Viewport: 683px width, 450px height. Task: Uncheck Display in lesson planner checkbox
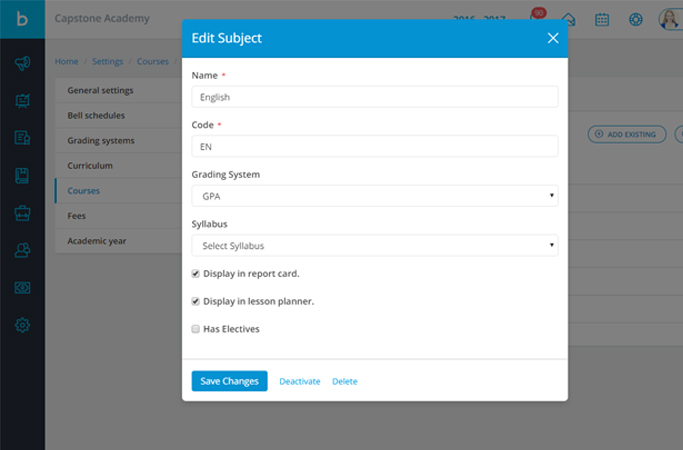tap(196, 301)
